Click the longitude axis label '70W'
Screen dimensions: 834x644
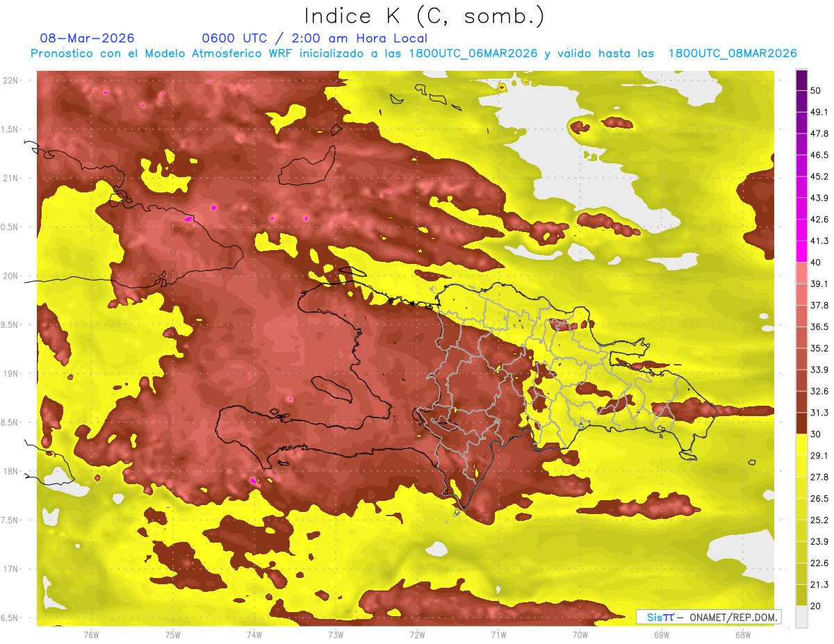pyautogui.click(x=580, y=634)
